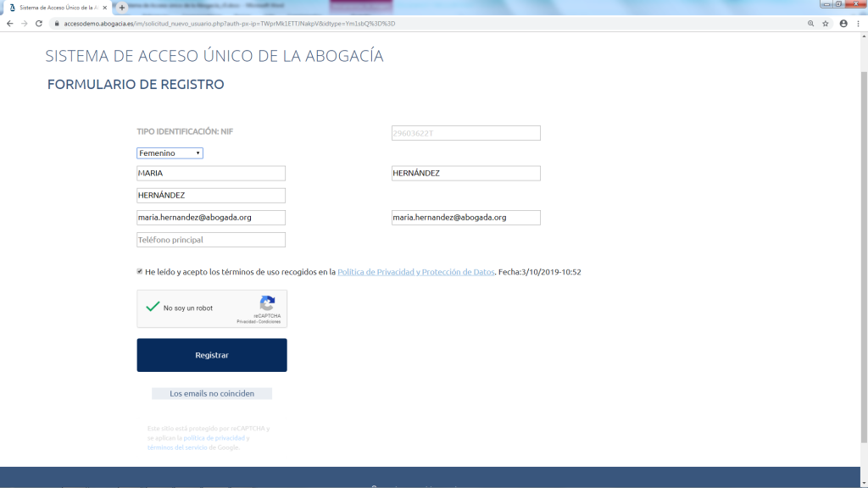Uncheck the terms of use acceptance checkbox
868x488 pixels.
[x=140, y=272]
